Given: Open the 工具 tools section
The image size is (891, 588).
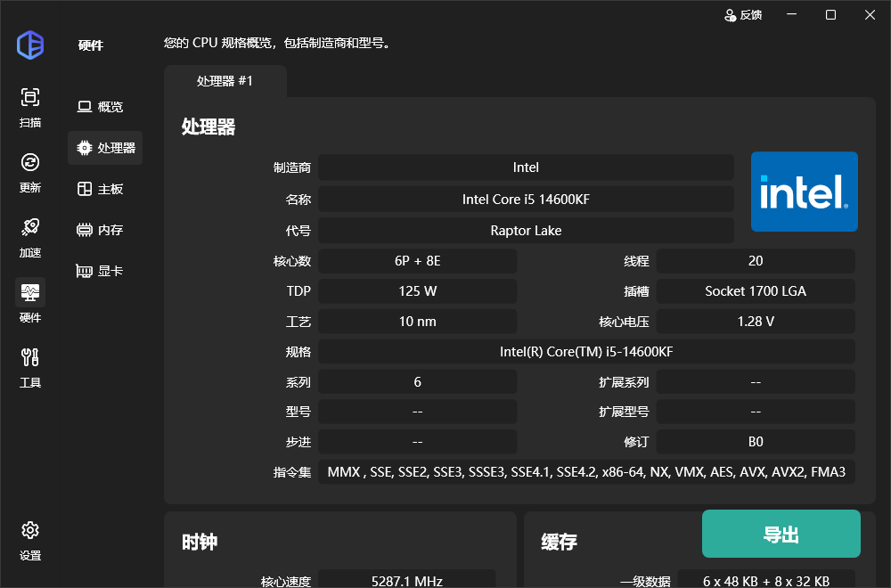Looking at the screenshot, I should pyautogui.click(x=30, y=368).
